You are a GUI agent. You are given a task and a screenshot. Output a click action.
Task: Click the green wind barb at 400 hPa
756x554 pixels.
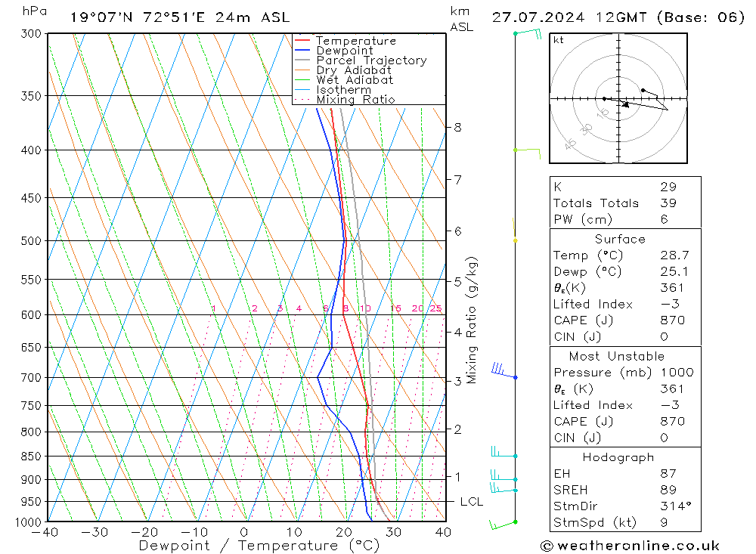[528, 153]
